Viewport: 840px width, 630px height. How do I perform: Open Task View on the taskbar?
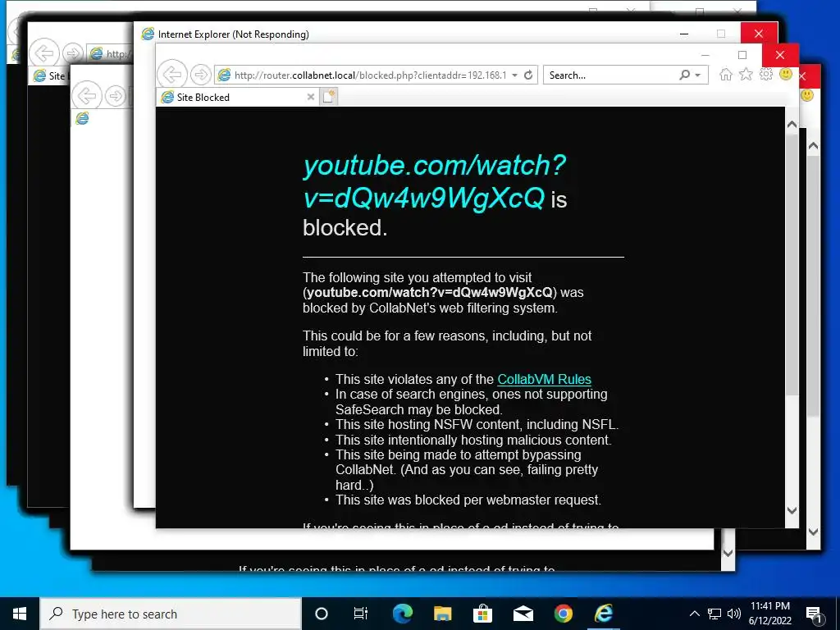(x=361, y=614)
